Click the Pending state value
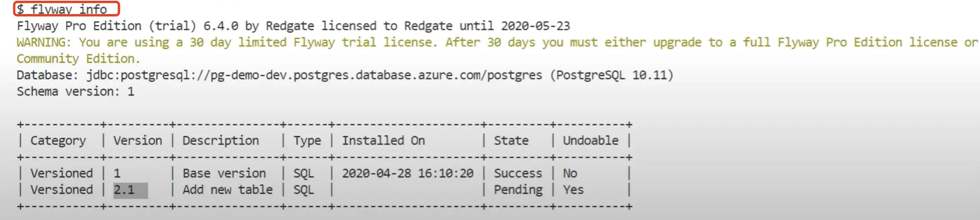This screenshot has height=220, width=980. point(518,190)
